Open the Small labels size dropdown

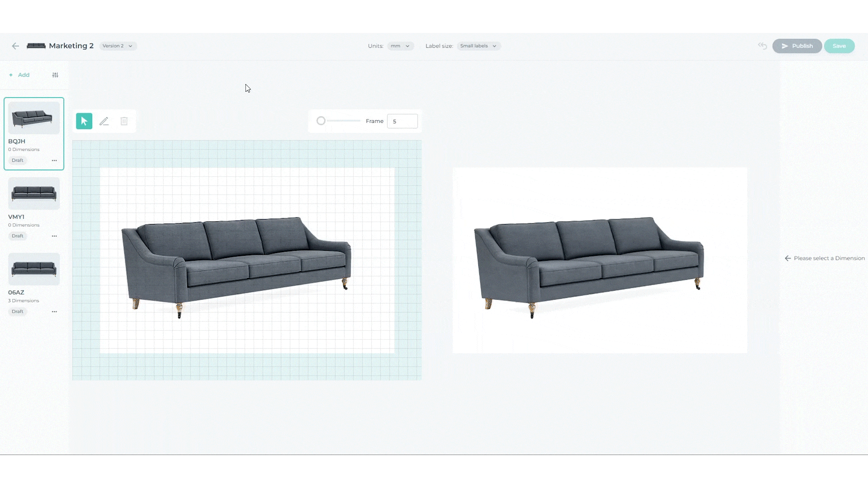click(x=478, y=46)
